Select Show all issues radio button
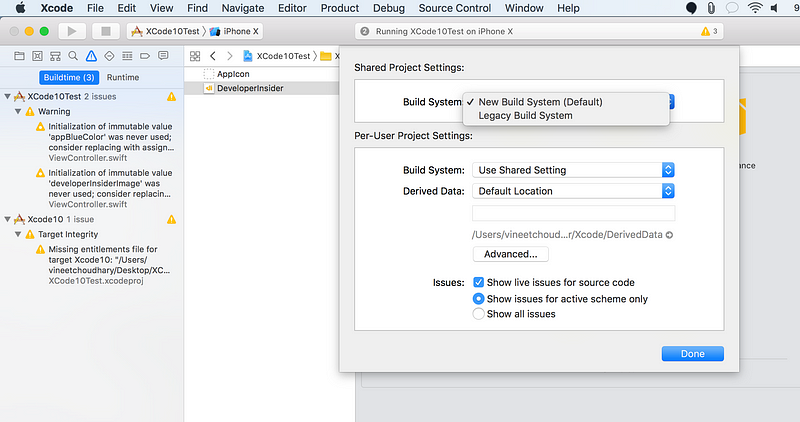The width and height of the screenshot is (800, 422). click(478, 314)
